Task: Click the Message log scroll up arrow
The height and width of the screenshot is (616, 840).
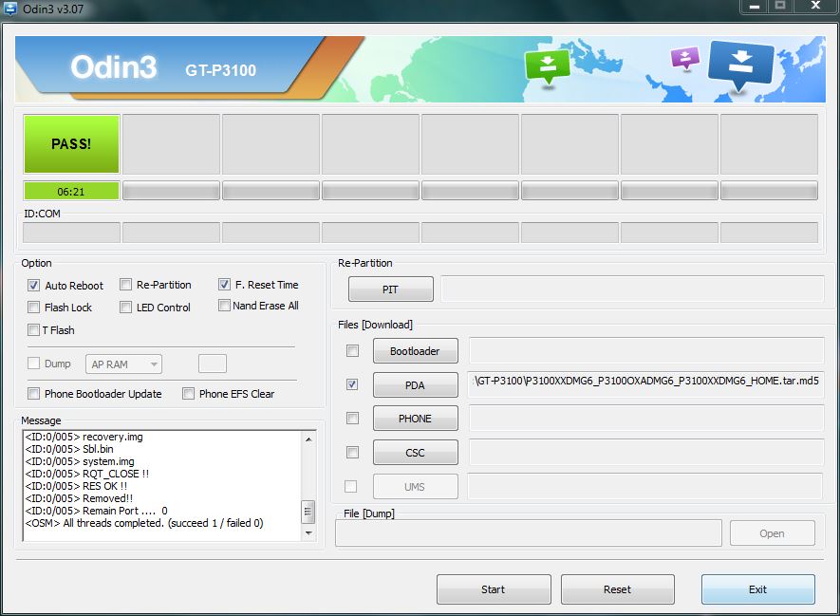Action: click(308, 439)
